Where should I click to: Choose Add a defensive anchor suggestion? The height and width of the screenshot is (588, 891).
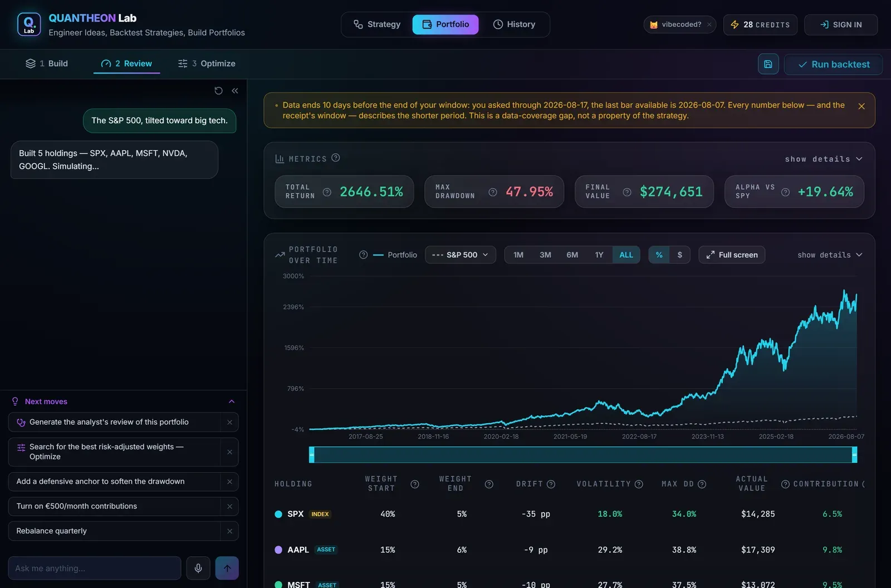pos(115,482)
